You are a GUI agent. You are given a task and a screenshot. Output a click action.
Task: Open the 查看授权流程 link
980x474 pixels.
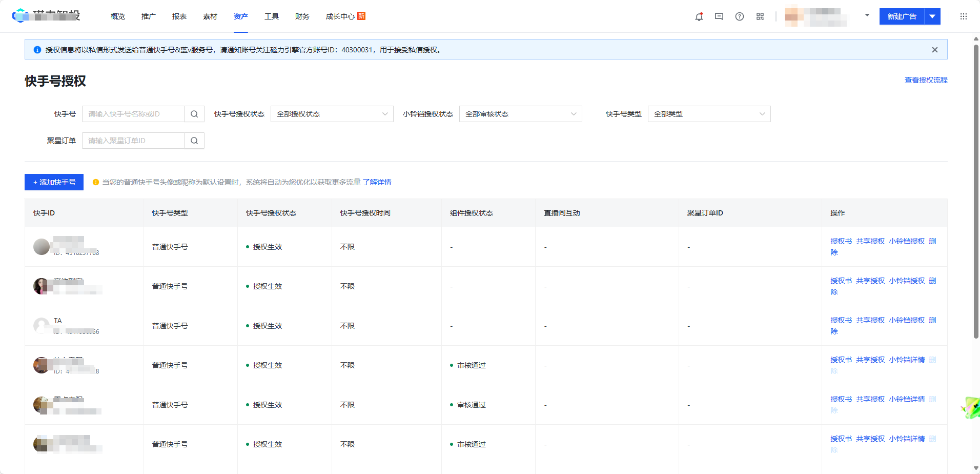[926, 80]
